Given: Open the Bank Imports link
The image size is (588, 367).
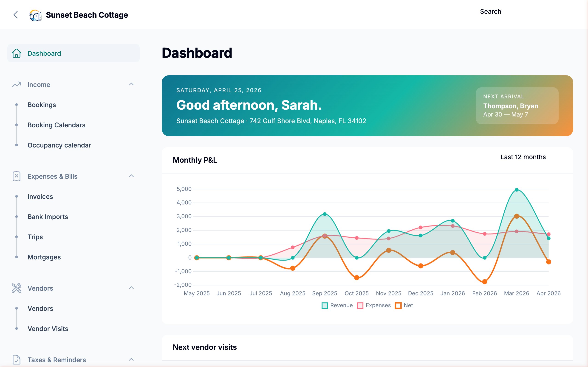Looking at the screenshot, I should click(48, 217).
